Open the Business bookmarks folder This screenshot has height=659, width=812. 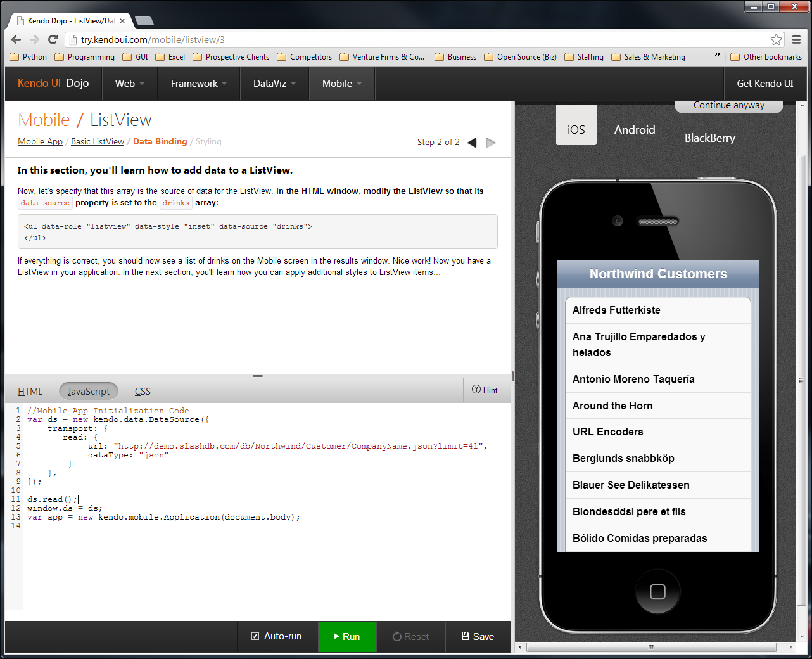click(x=455, y=57)
